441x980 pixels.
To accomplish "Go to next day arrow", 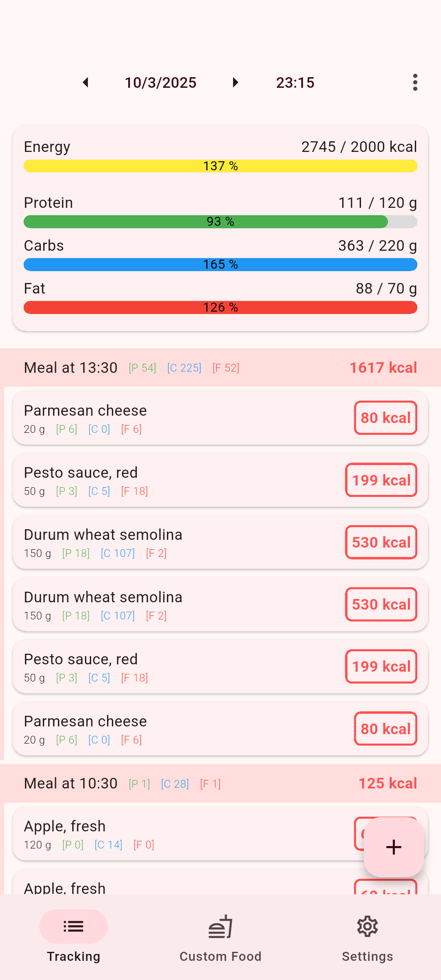I will [x=235, y=82].
